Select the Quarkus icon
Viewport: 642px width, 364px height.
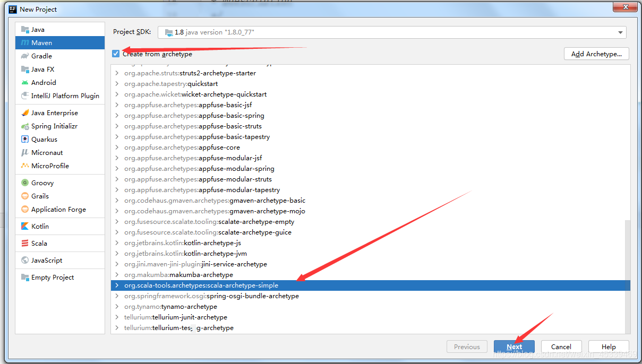click(x=24, y=140)
